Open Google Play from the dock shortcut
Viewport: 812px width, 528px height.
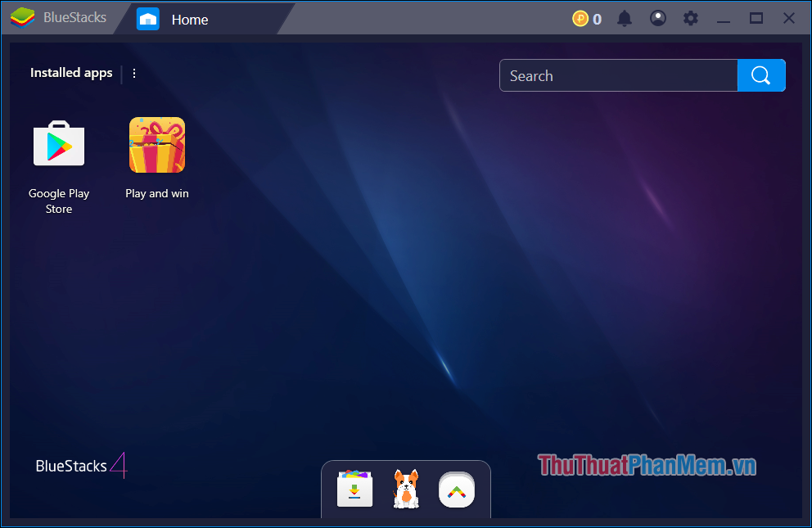point(457,490)
